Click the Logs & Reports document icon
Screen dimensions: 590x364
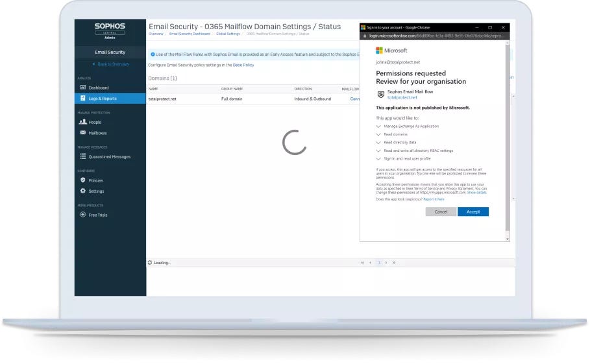point(83,98)
